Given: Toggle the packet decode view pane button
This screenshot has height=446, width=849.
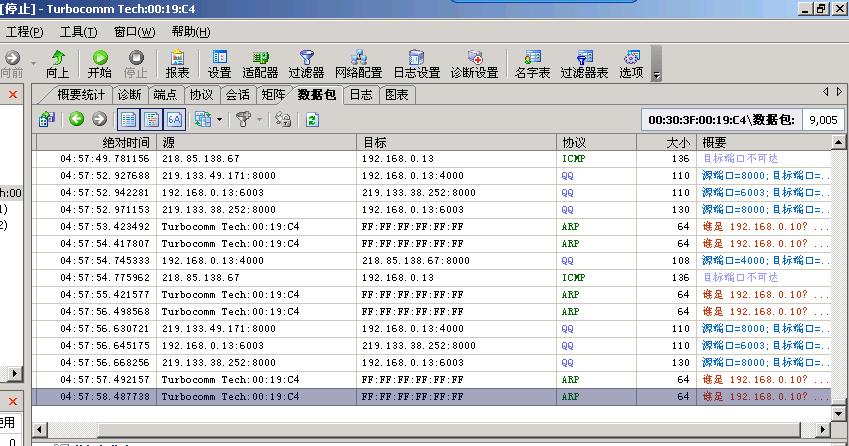Looking at the screenshot, I should (152, 119).
